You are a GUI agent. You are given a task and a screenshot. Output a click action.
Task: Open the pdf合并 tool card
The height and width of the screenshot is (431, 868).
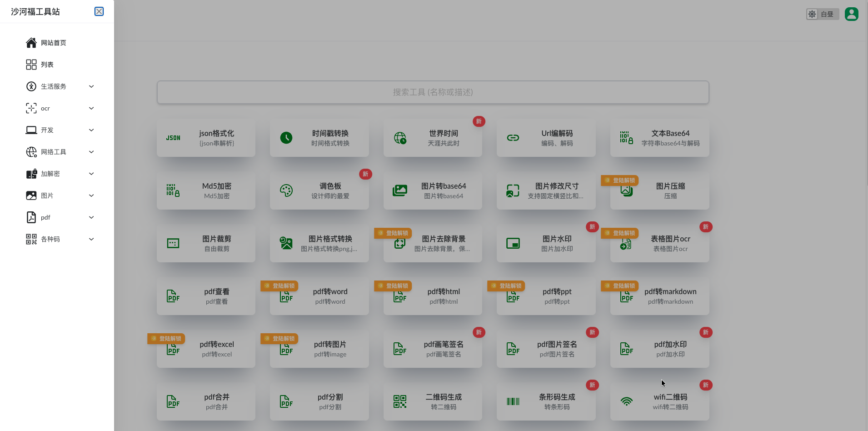tap(206, 401)
